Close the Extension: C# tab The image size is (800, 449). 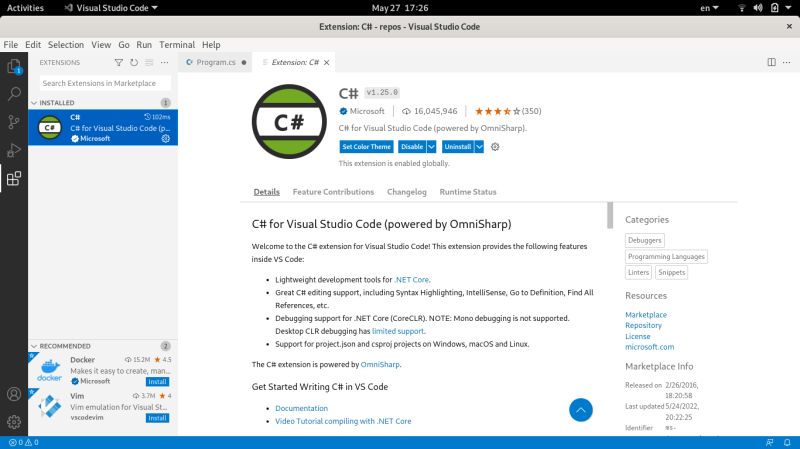tap(327, 62)
